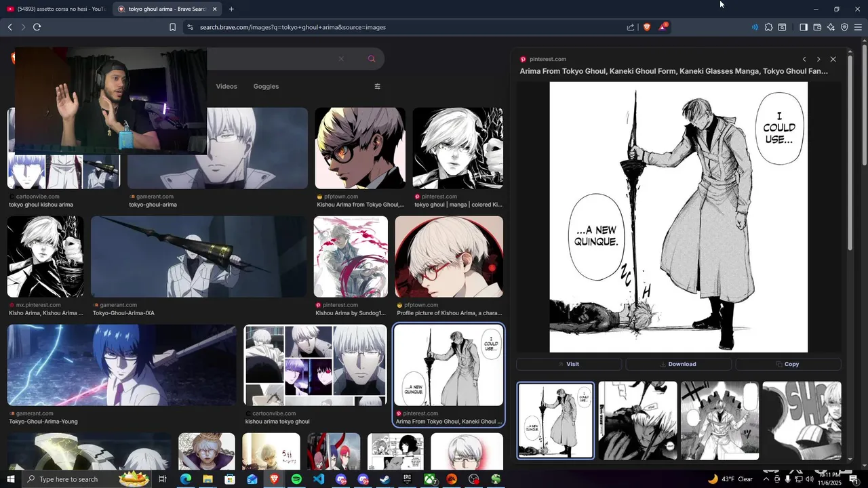The image size is (868, 488).
Task: Click the Copy button under the preview
Action: pyautogui.click(x=788, y=364)
